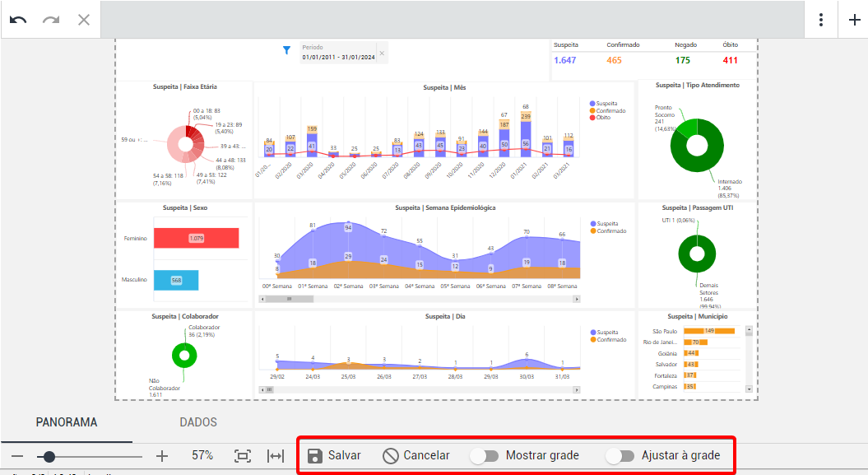This screenshot has height=475, width=868.
Task: Switch to the DADOS tab
Action: (x=198, y=422)
